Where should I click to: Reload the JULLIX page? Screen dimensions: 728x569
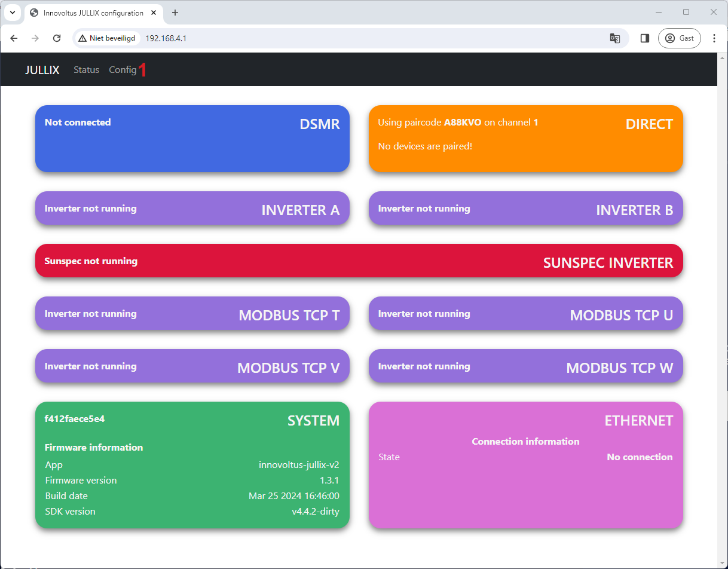(x=57, y=38)
